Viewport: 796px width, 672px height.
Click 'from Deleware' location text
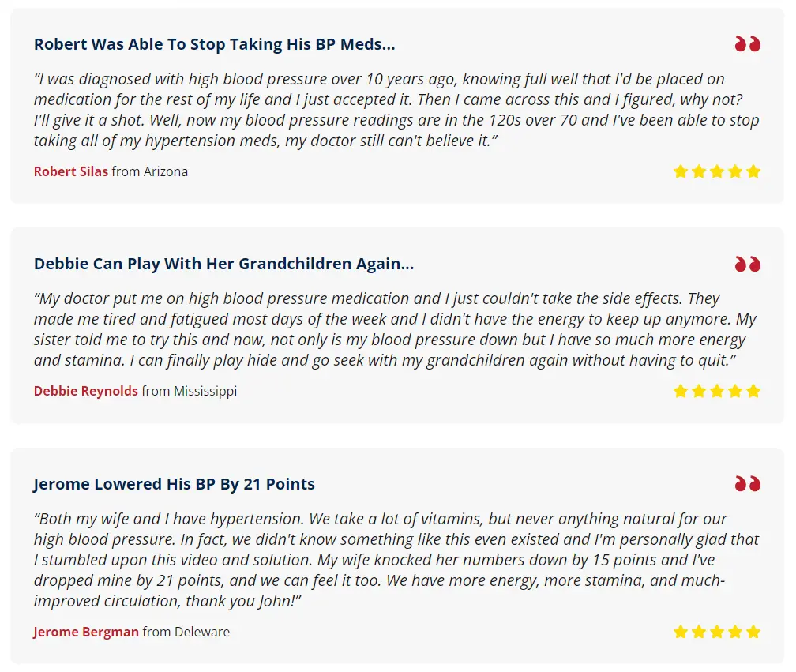pyautogui.click(x=186, y=632)
